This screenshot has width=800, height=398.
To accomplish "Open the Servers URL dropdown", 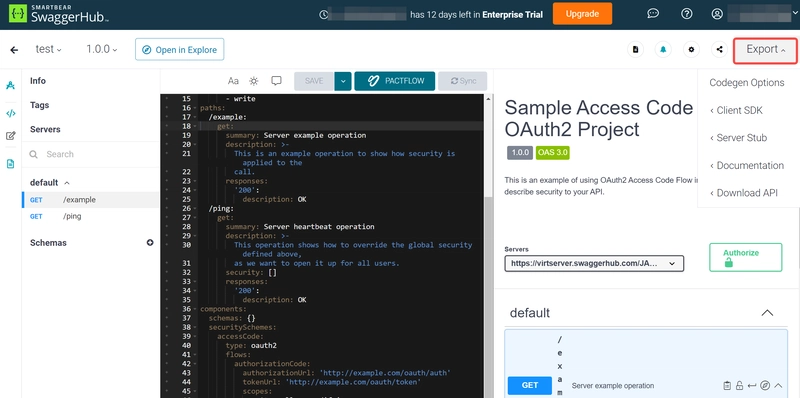I will (x=594, y=263).
